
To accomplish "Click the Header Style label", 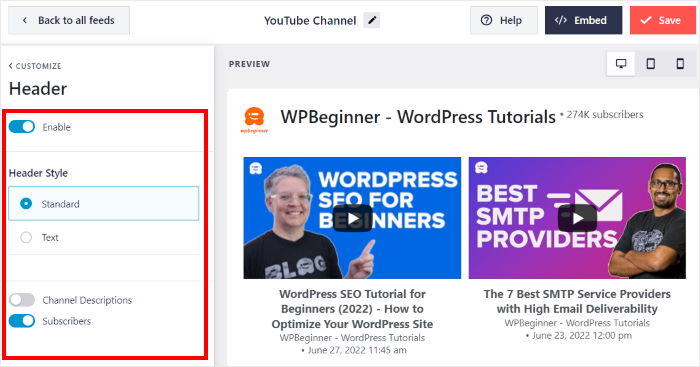I will click(38, 173).
